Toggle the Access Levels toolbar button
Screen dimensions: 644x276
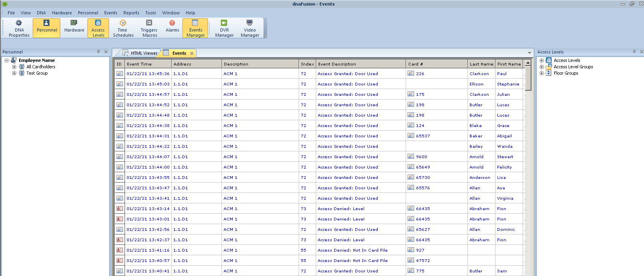click(x=98, y=28)
